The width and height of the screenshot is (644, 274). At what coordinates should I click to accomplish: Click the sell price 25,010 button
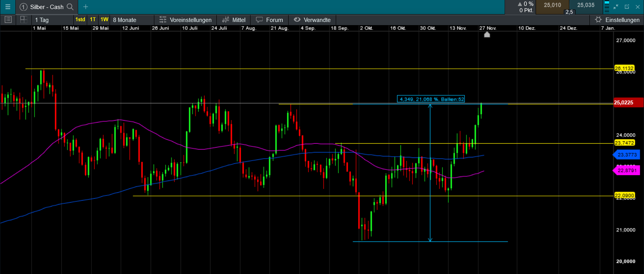552,5
